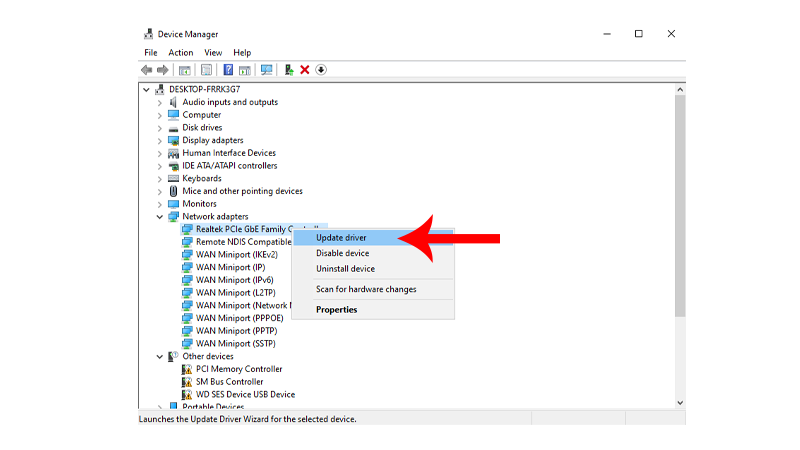Click the Forward arrow toolbar icon
800x450 pixels.
coord(163,70)
